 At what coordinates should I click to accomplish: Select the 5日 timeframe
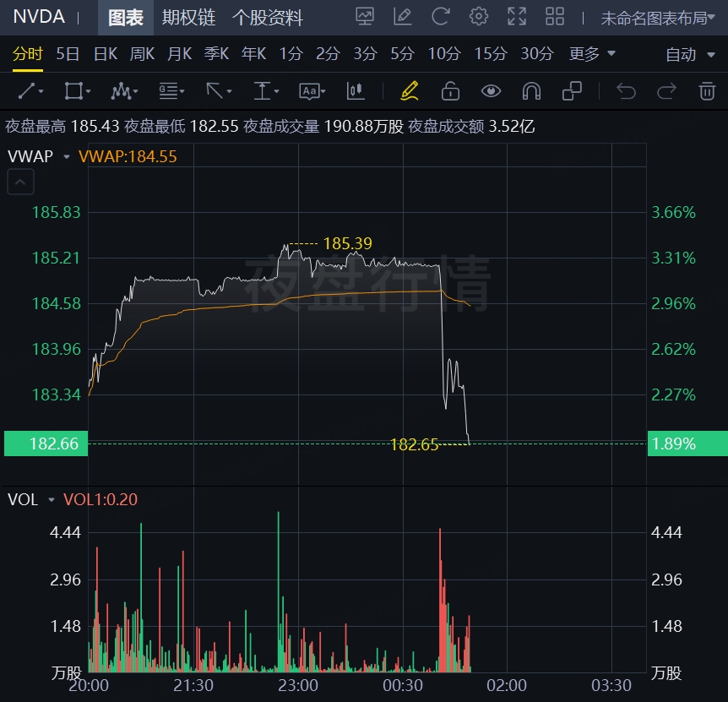[68, 54]
